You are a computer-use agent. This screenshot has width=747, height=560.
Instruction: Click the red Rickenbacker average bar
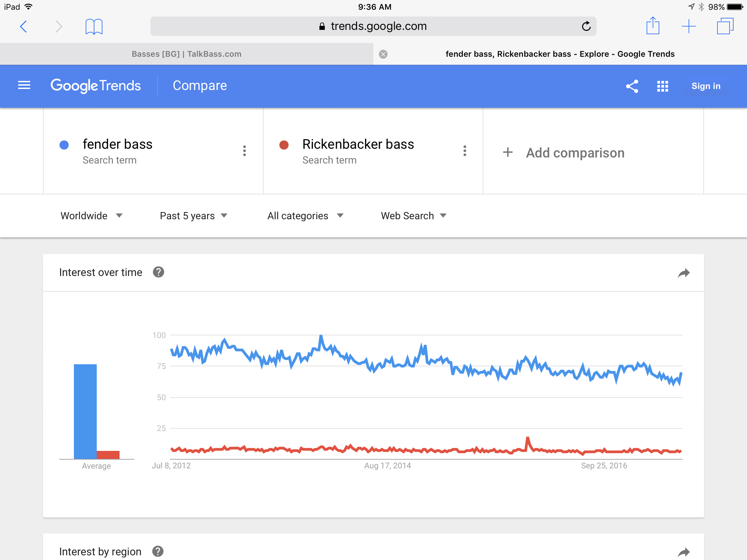tap(108, 455)
